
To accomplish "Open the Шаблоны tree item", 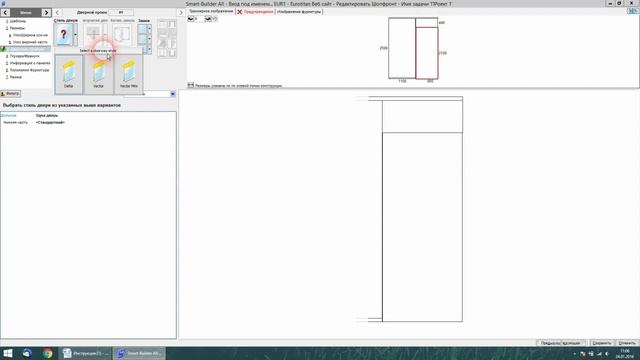I will click(x=18, y=21).
